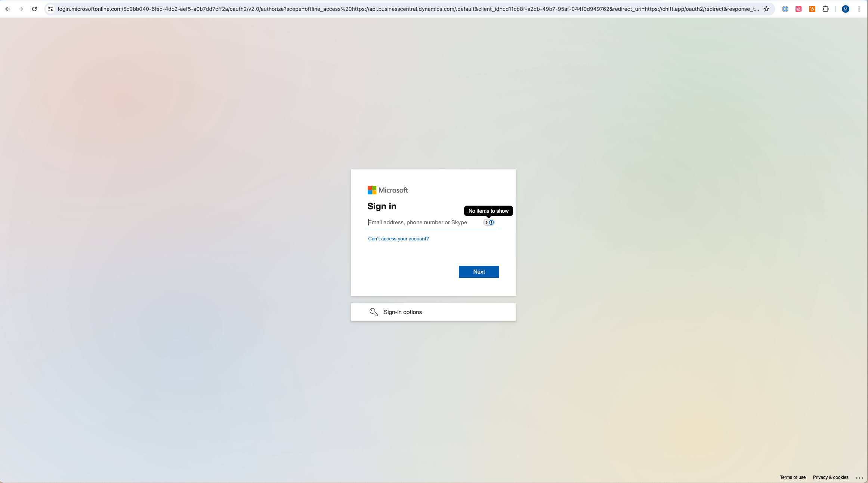Bookmark this page with the star icon
The height and width of the screenshot is (483, 868).
point(766,9)
